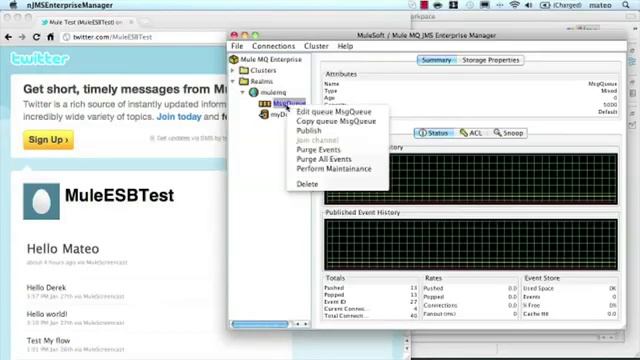Switch to the Status tab
Screen dimensions: 640x360
pyautogui.click(x=434, y=133)
